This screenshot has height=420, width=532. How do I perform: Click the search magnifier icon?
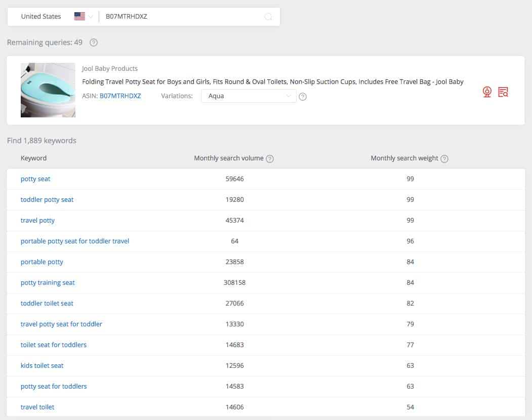pyautogui.click(x=268, y=16)
